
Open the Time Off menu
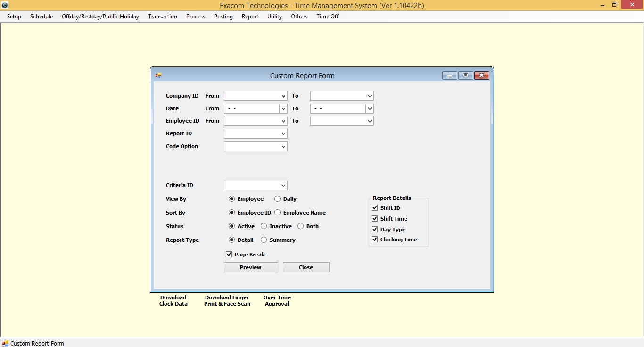pos(327,17)
